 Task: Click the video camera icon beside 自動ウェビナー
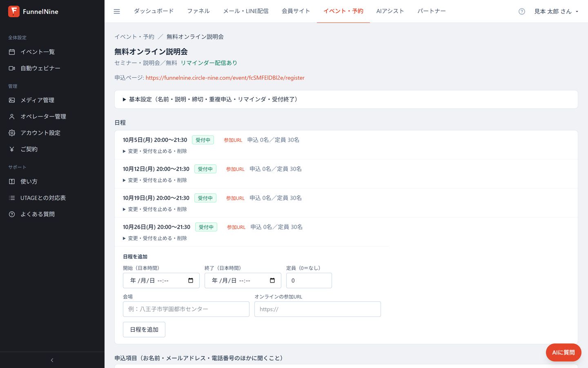pyautogui.click(x=12, y=68)
